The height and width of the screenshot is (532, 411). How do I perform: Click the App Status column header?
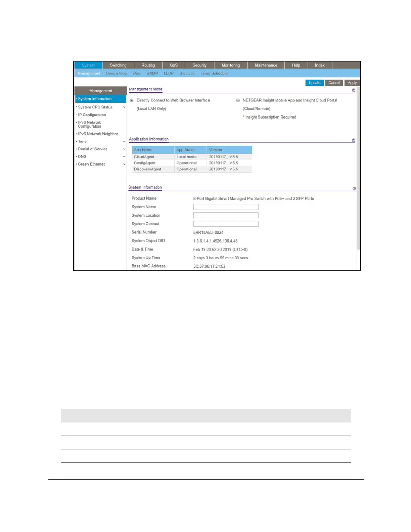tap(190, 150)
